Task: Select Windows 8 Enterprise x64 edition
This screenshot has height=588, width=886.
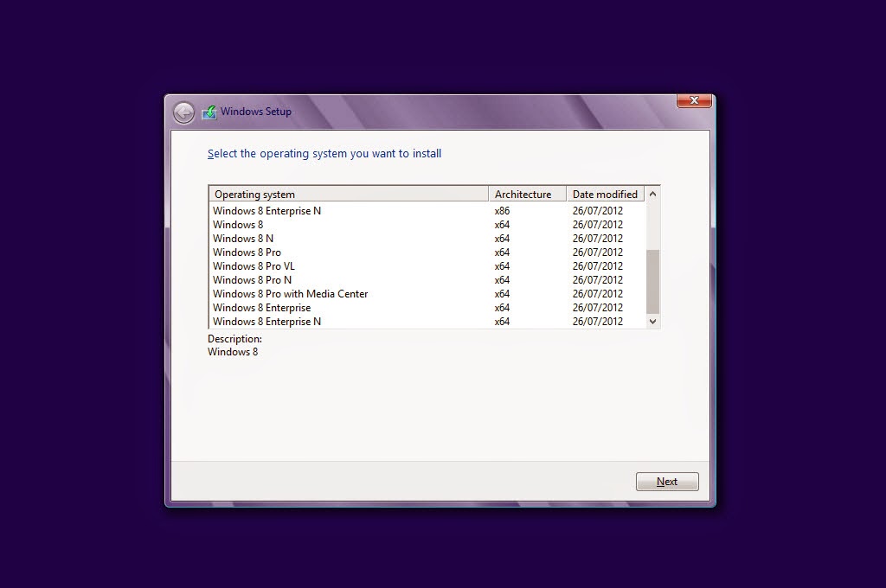Action: [x=262, y=308]
